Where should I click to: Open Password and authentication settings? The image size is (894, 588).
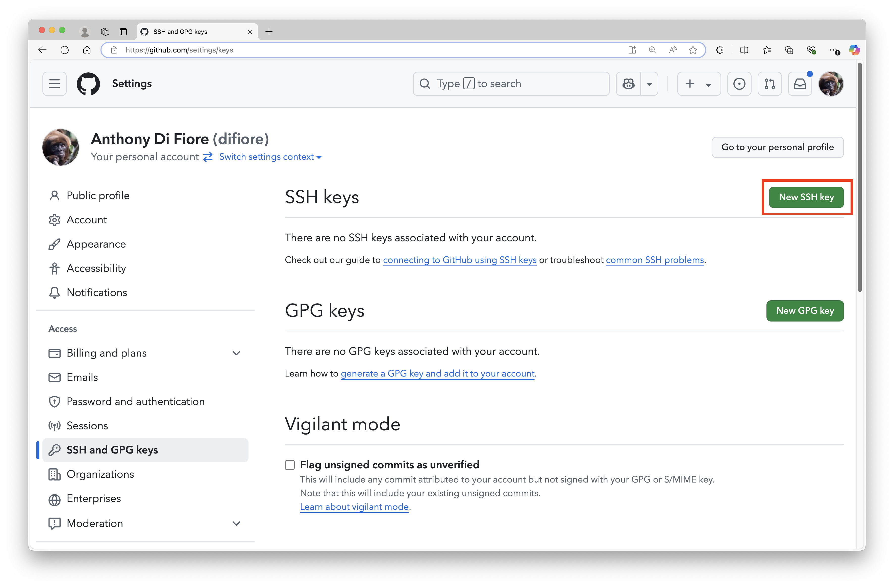(136, 402)
